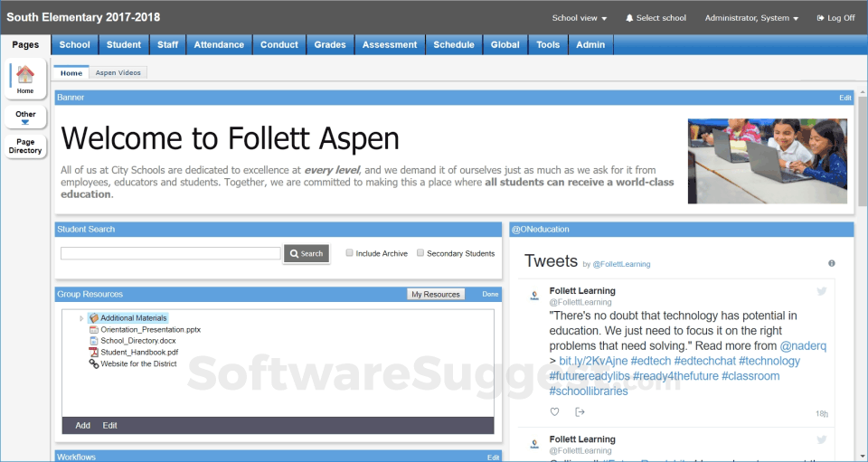Viewport: 868px width, 462px height.
Task: Click the Log Off icon
Action: coord(820,18)
